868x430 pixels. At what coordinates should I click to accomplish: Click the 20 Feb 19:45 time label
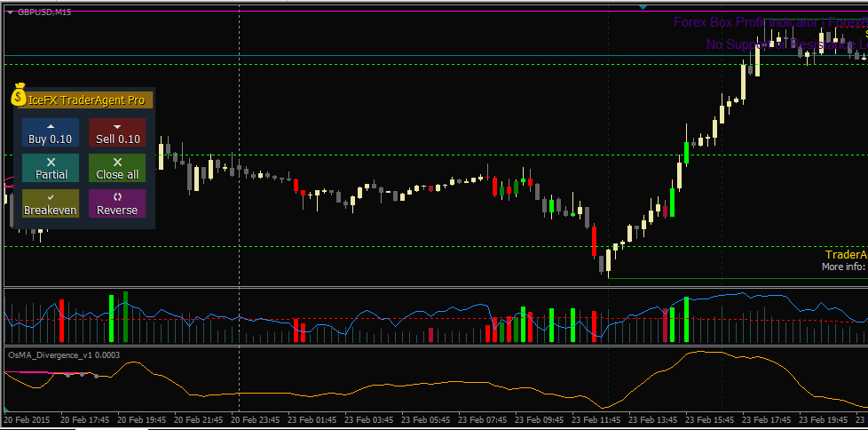click(142, 419)
